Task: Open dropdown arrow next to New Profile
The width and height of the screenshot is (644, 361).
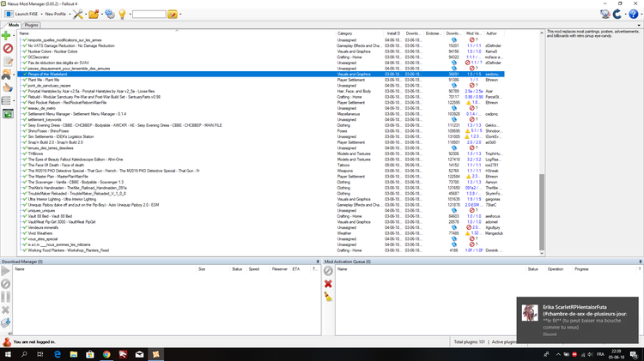Action: point(70,15)
